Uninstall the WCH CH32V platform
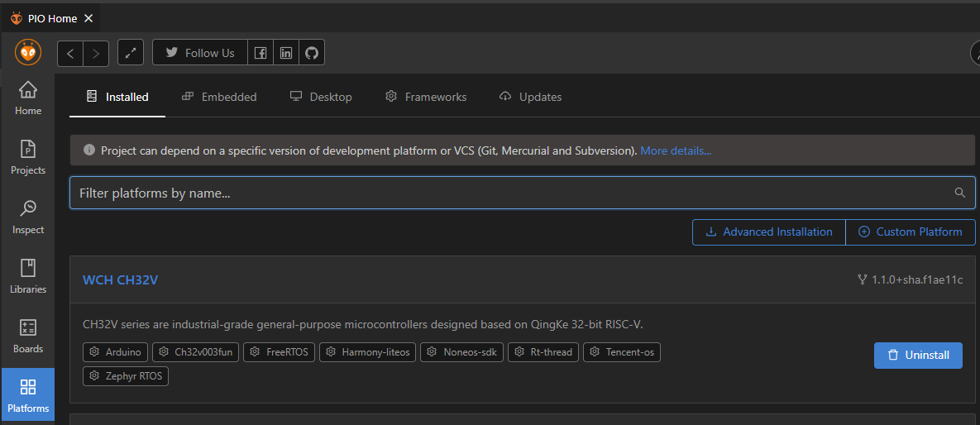This screenshot has height=425, width=980. [x=918, y=355]
